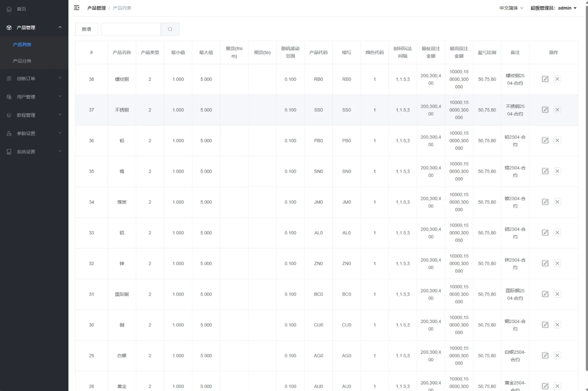
Task: Click the search text input field
Action: (131, 29)
